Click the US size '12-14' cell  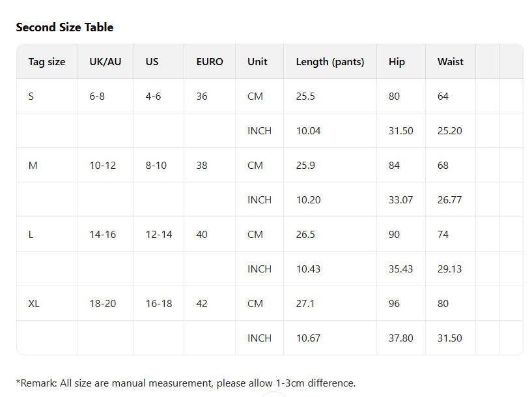(x=159, y=235)
